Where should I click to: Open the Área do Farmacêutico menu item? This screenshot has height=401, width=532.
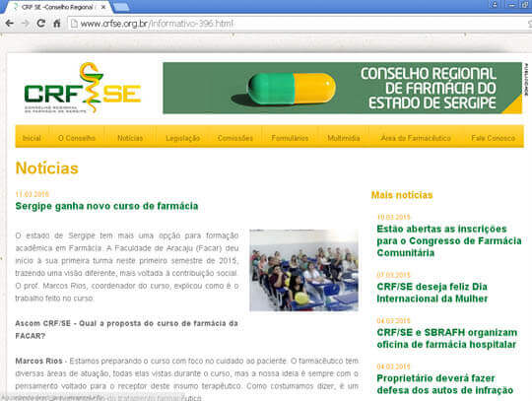[x=416, y=138]
